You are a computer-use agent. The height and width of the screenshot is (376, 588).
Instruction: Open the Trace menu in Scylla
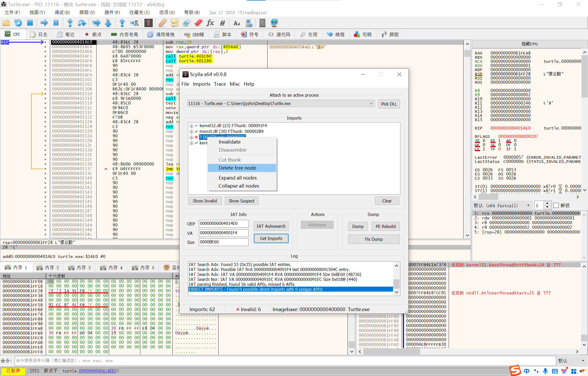point(220,84)
